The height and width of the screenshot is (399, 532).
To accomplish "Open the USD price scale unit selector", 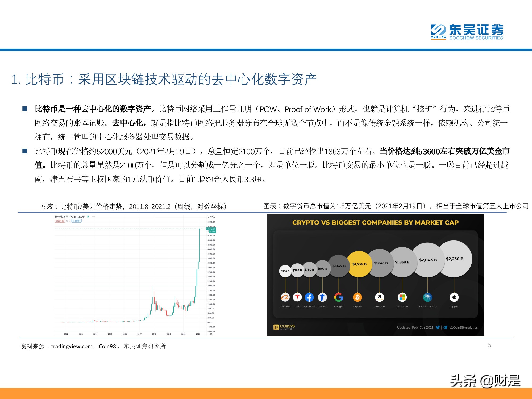I will (211, 217).
